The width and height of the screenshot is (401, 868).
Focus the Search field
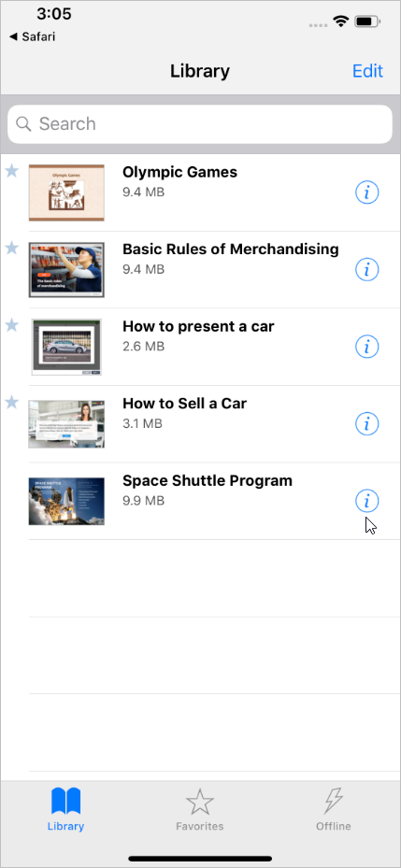tap(200, 124)
